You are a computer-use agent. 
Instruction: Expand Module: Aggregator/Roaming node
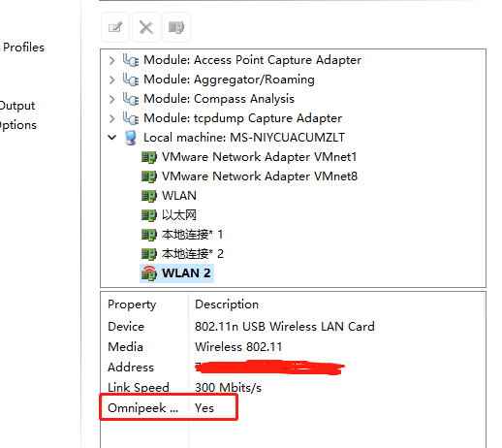point(111,80)
